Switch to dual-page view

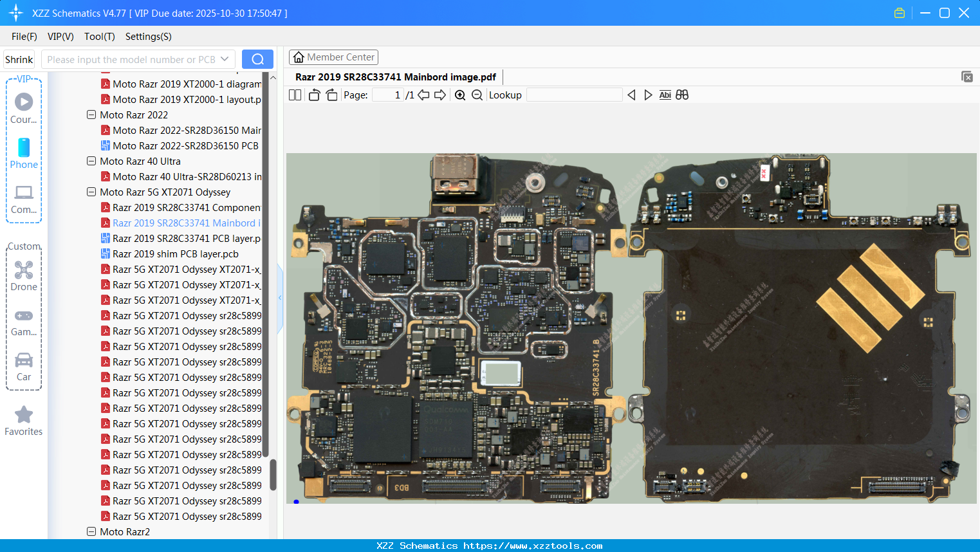tap(295, 95)
